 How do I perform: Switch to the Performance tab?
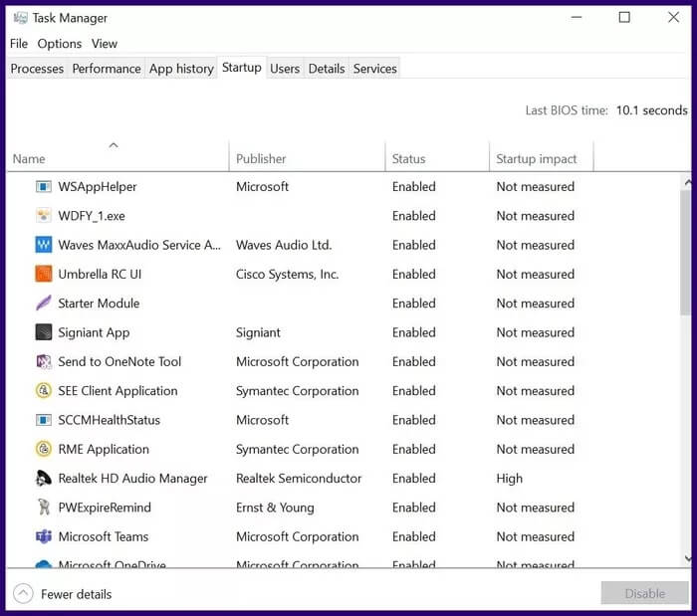pos(107,69)
